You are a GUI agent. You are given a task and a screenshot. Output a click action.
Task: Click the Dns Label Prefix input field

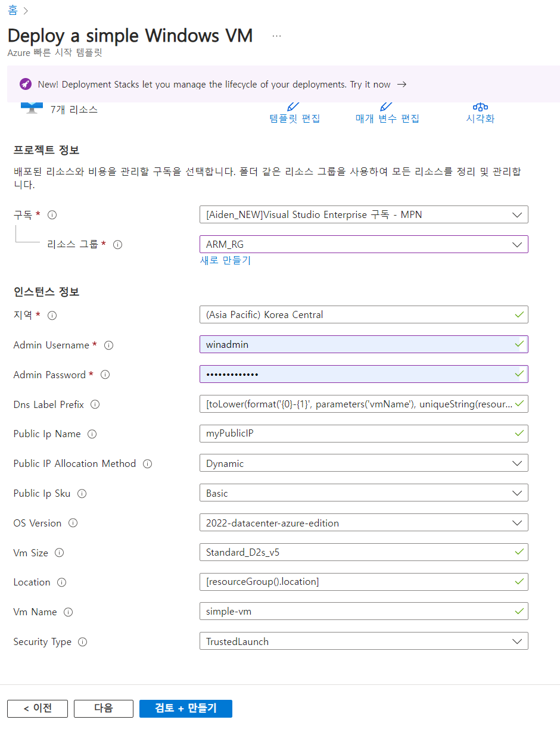(x=364, y=404)
